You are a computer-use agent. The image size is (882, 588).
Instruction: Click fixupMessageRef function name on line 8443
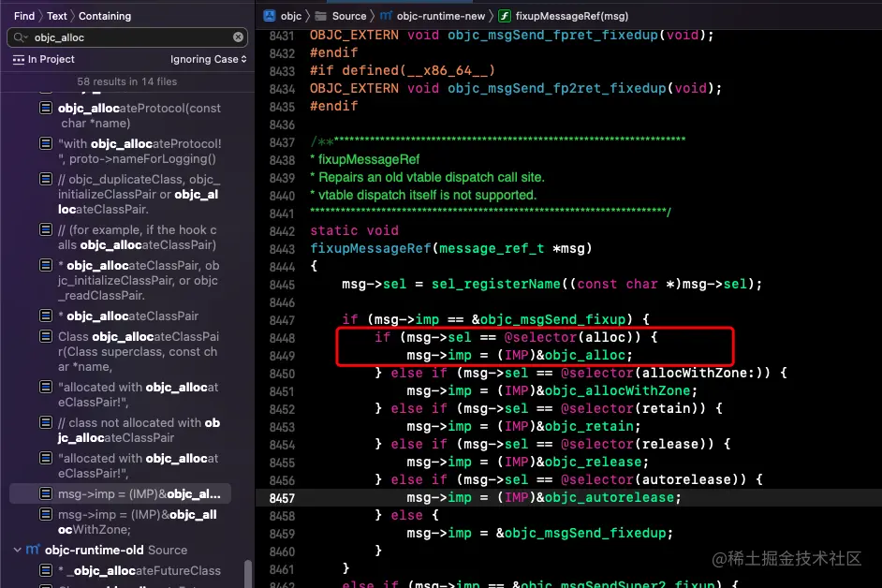[x=371, y=248]
